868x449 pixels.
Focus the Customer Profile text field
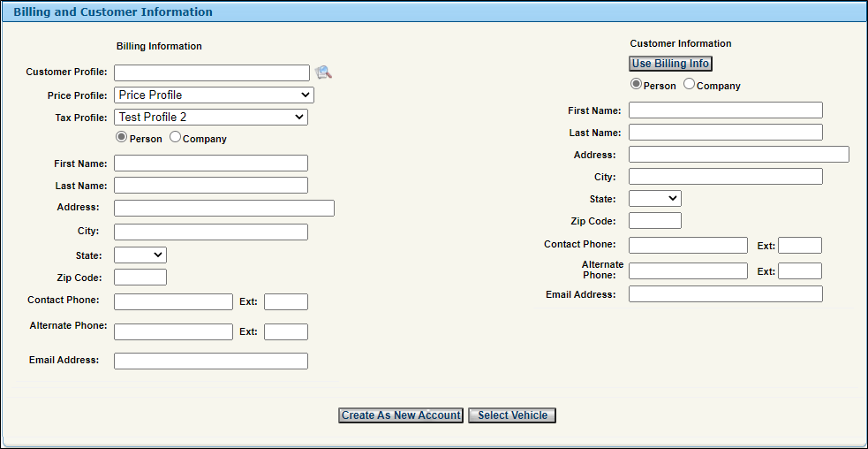coord(212,72)
